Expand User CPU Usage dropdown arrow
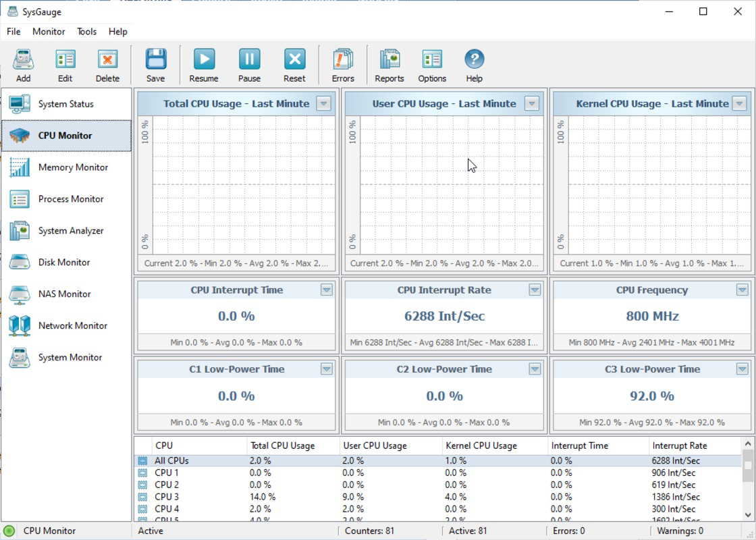 pos(532,104)
